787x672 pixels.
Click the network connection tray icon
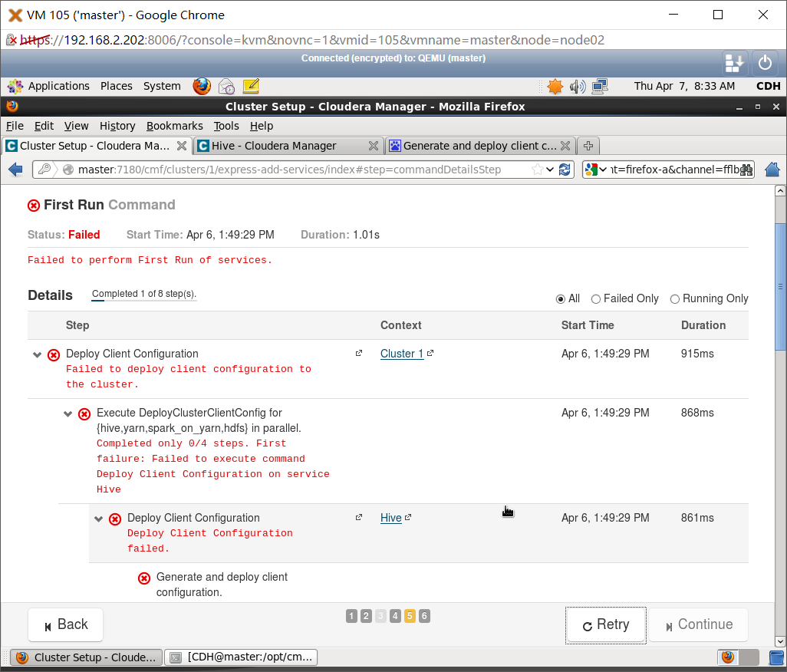click(x=600, y=87)
